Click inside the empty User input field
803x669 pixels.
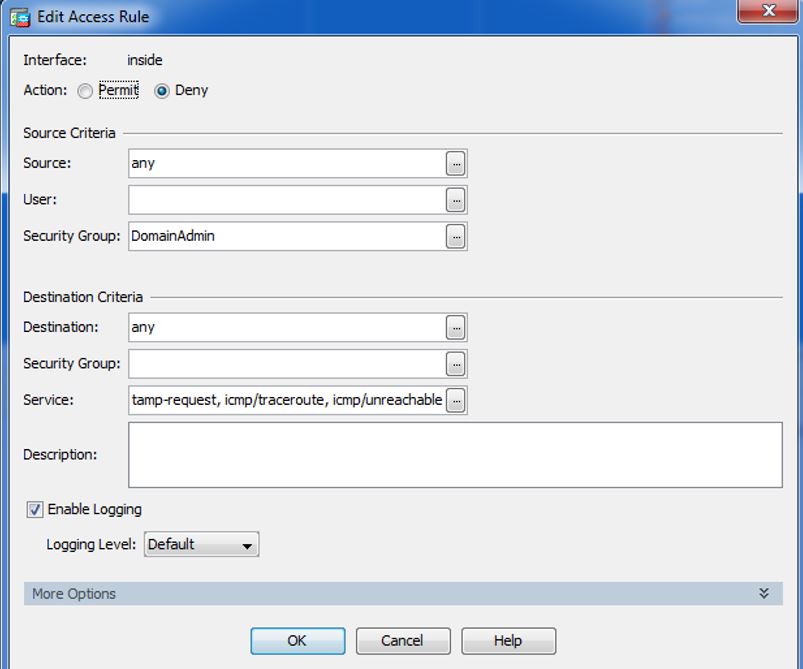[287, 200]
